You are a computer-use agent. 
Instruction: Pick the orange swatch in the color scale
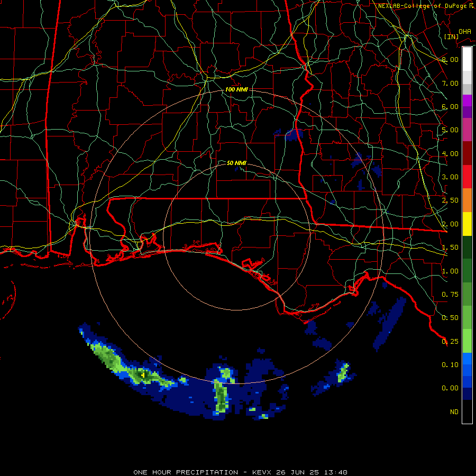[x=467, y=200]
